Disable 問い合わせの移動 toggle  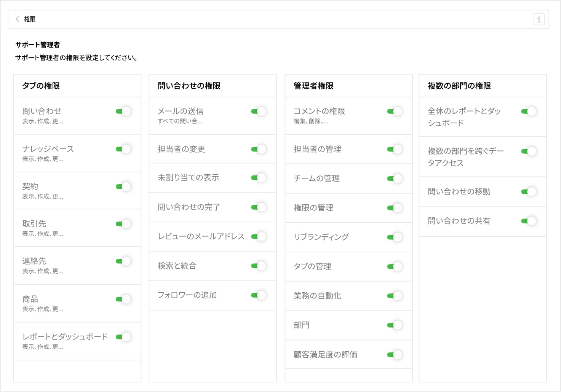[x=529, y=192]
